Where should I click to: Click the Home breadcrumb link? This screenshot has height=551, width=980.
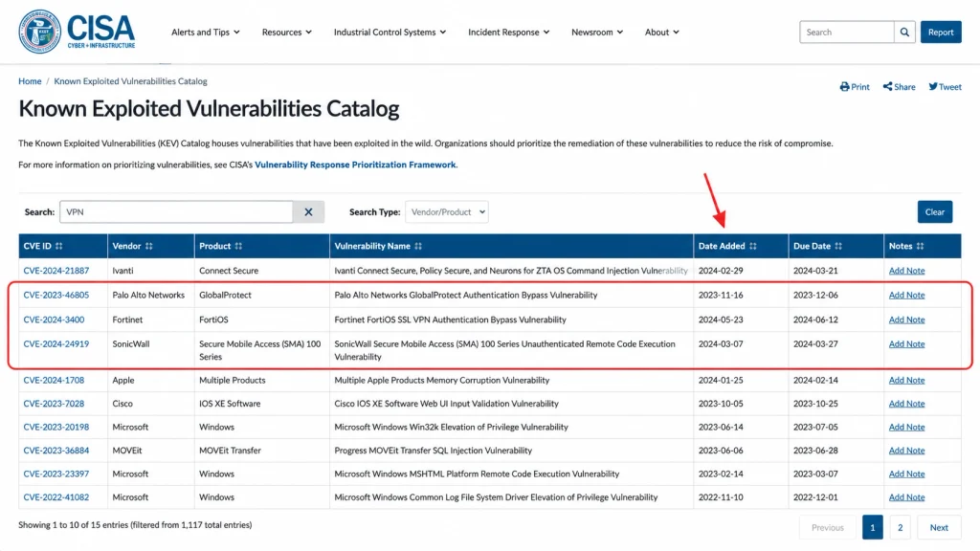coord(30,81)
